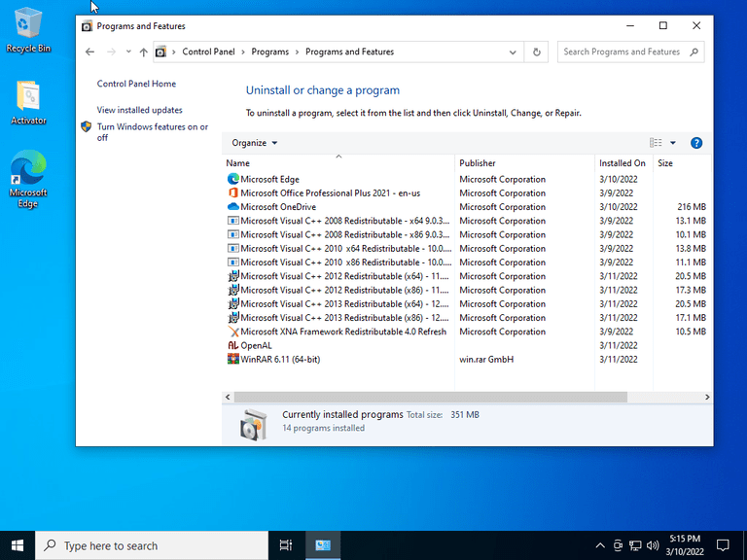Screen dimensions: 747x560
Task: Click Programs in the breadcrumb path
Action: (270, 52)
